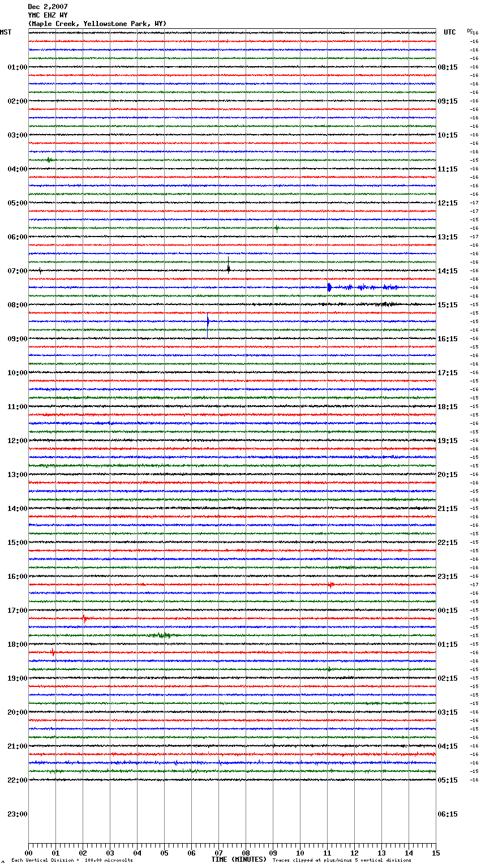
Task: Click the "(Maple Creek, Yellowstone Park, WY)" location text
Action: click(97, 24)
